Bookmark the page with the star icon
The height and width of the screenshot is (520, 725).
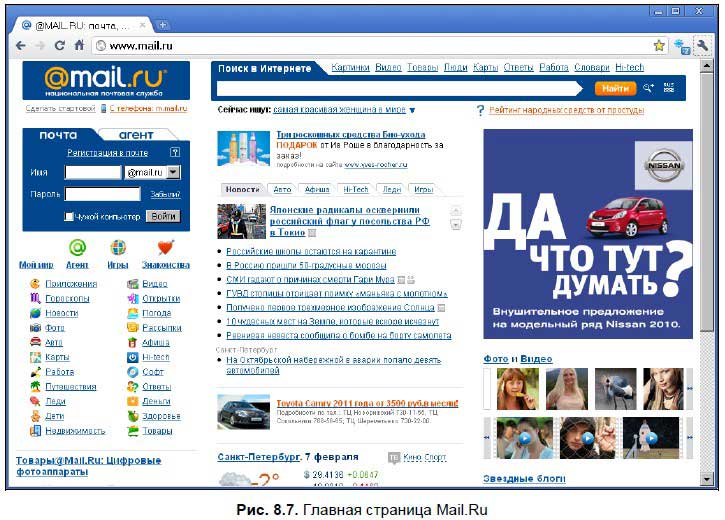pyautogui.click(x=659, y=45)
